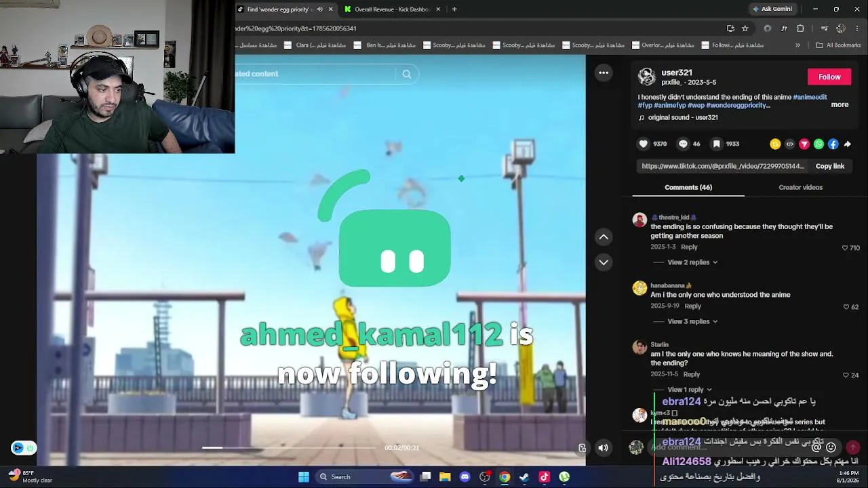Expand 'View 1 reply' under Starlin's comment

coord(690,390)
